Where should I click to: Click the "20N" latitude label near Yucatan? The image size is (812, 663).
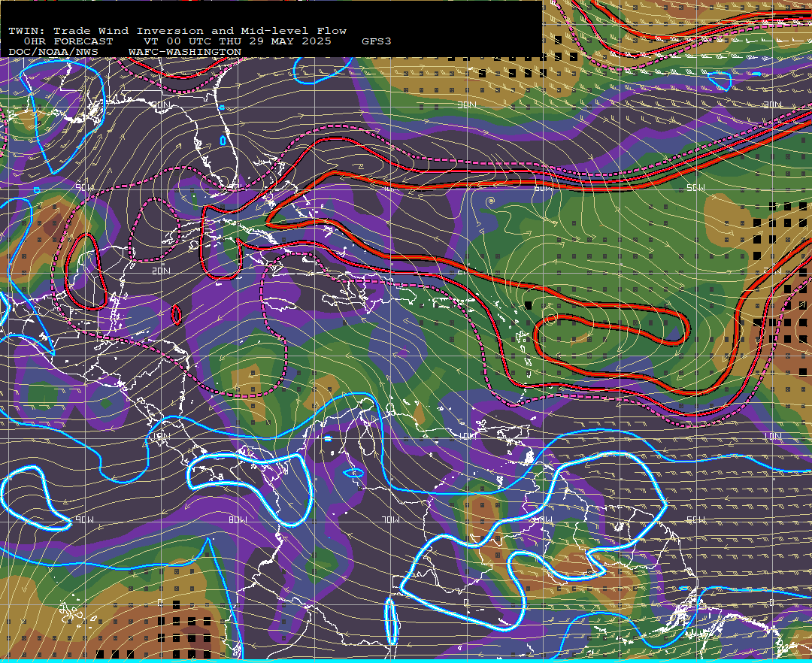point(161,271)
